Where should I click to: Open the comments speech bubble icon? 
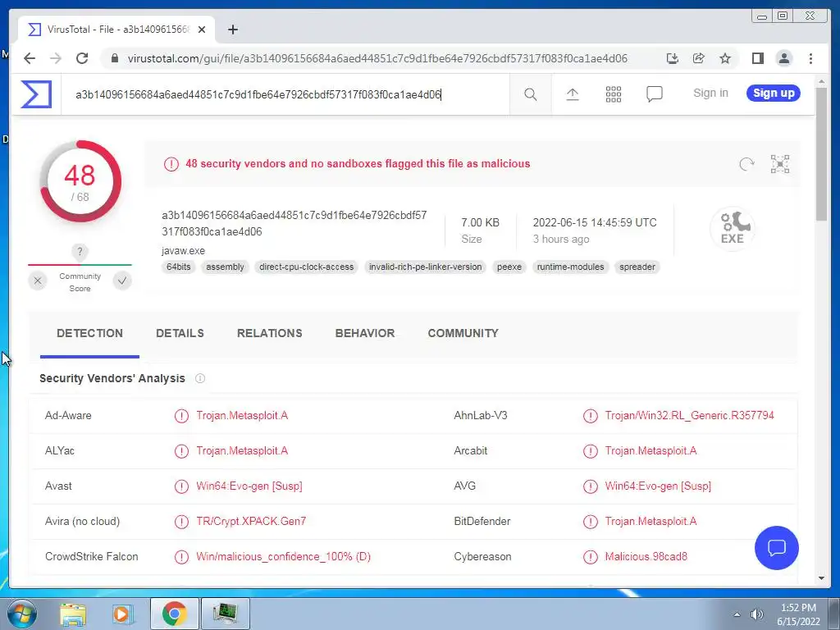coord(654,95)
